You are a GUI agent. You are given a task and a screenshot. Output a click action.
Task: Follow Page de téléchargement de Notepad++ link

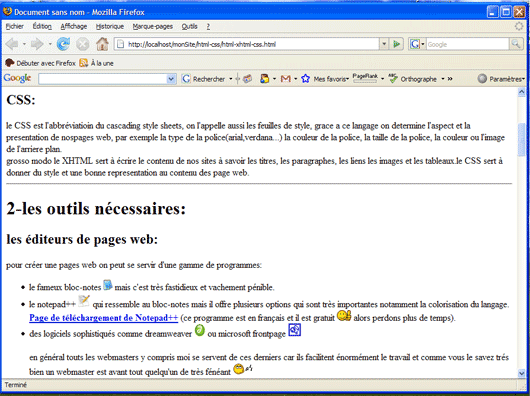point(103,318)
